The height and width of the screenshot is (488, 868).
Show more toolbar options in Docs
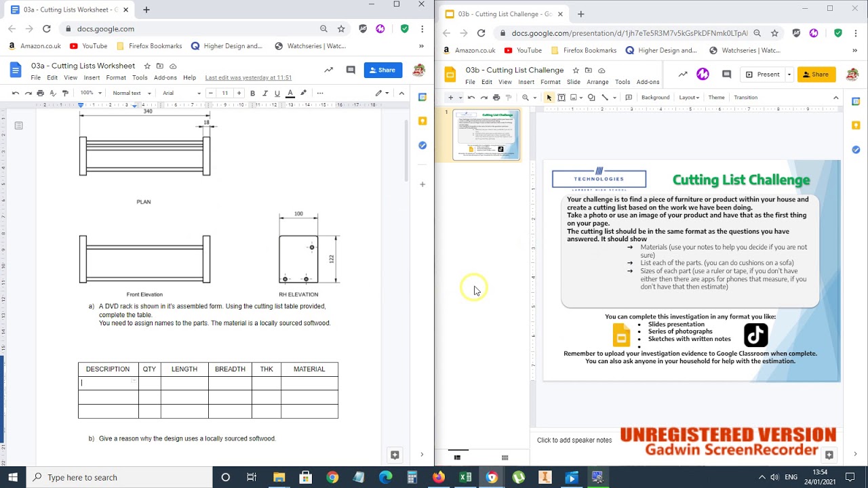pos(320,93)
